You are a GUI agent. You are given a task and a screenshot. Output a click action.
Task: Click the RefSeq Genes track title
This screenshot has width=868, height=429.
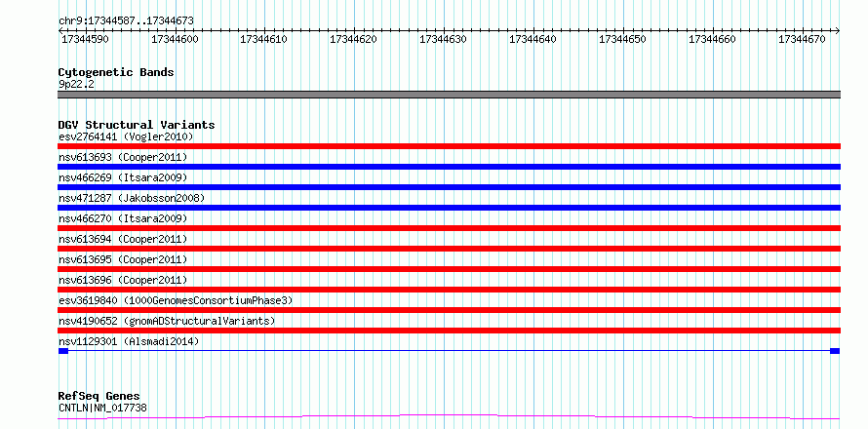coord(99,397)
